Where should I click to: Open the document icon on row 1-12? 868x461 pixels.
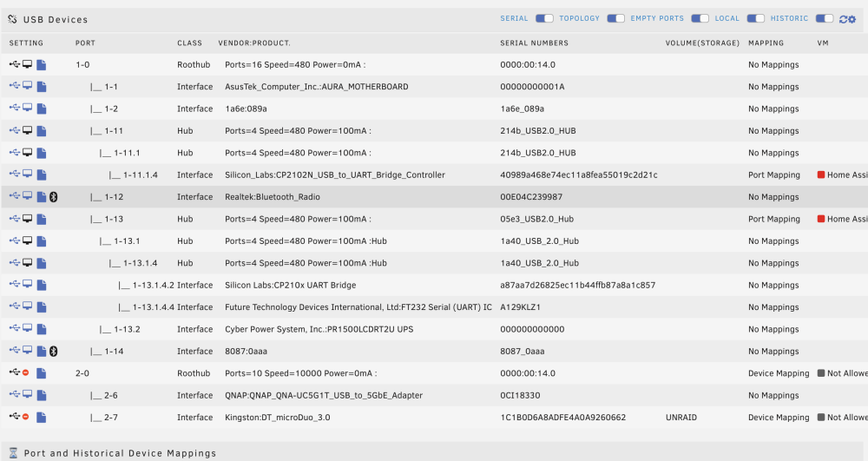pos(42,197)
